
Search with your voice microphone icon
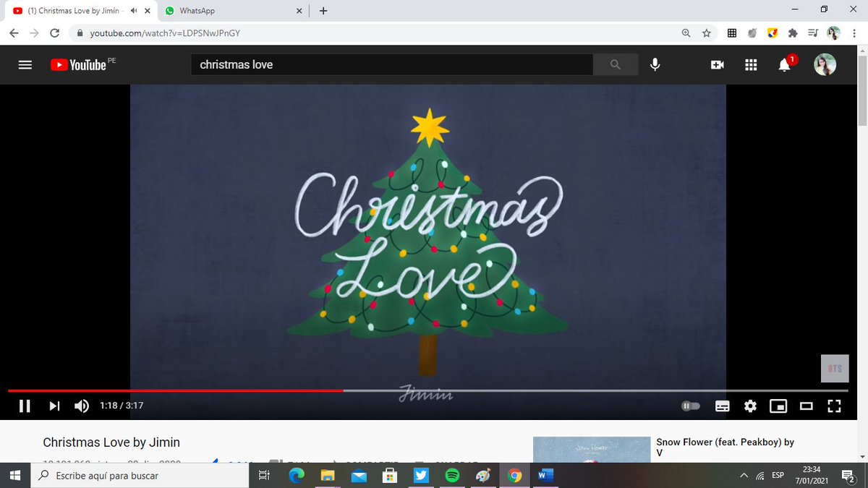tap(655, 64)
